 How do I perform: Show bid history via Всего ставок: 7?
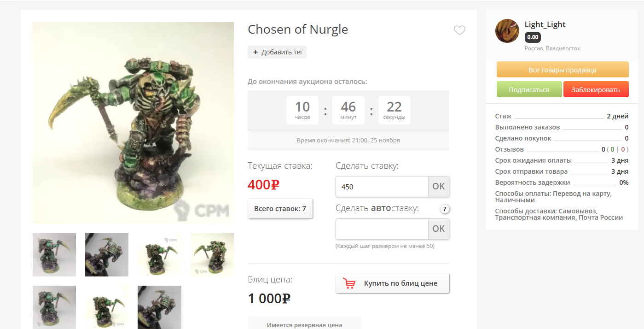point(280,209)
